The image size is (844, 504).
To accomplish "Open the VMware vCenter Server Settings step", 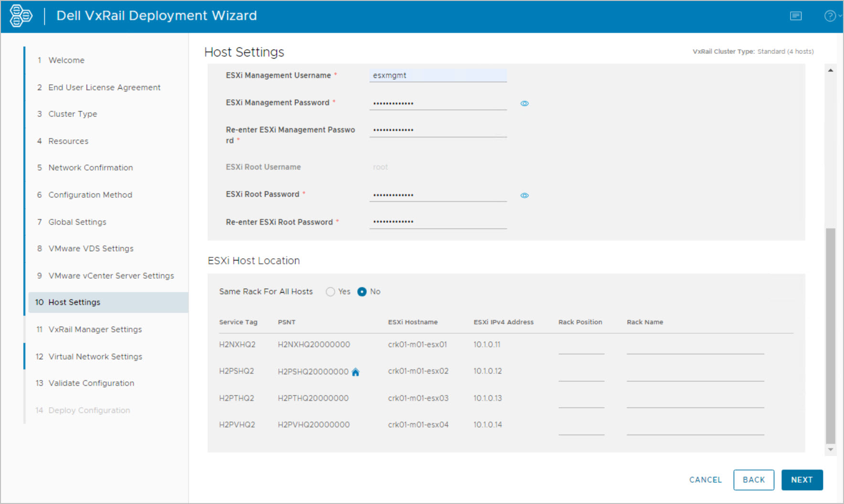I will point(111,276).
